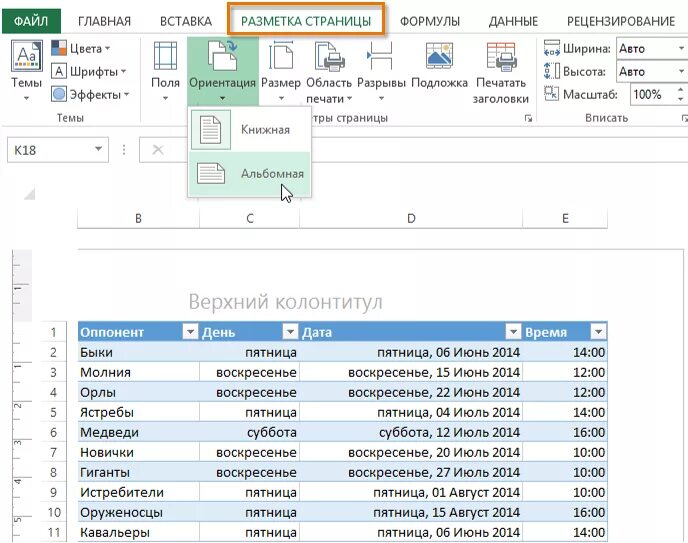Click Печатать заголовки print titles icon
The image size is (688, 543).
(501, 56)
